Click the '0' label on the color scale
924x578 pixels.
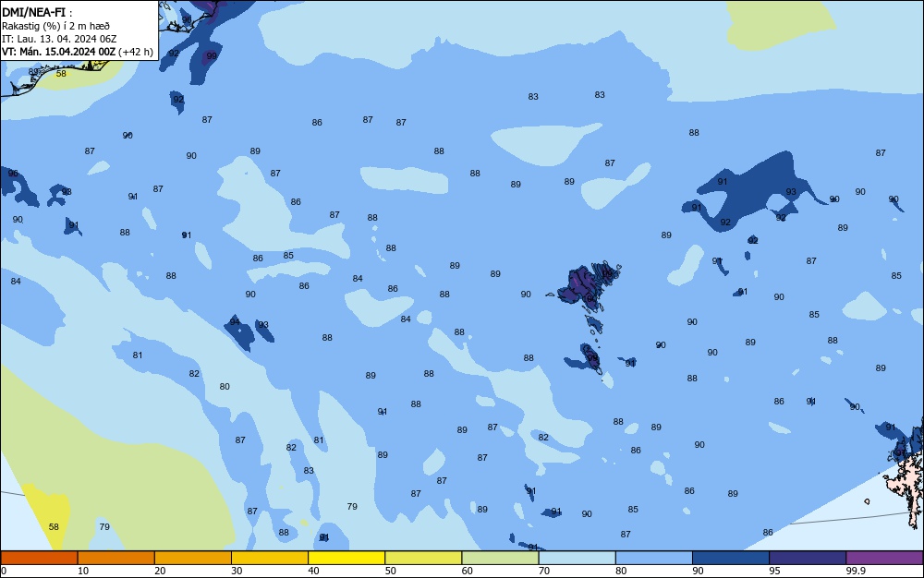4,571
